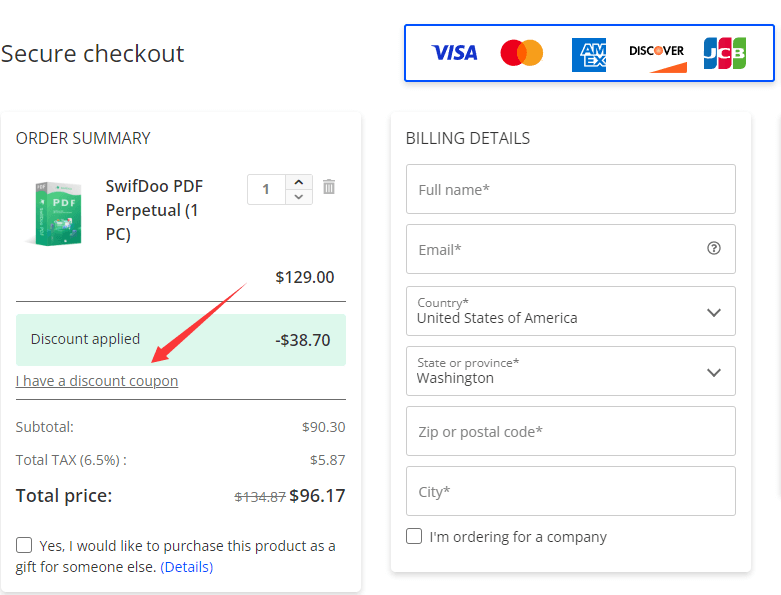Select the Zip or postal code field
This screenshot has width=781, height=595.
(x=570, y=431)
